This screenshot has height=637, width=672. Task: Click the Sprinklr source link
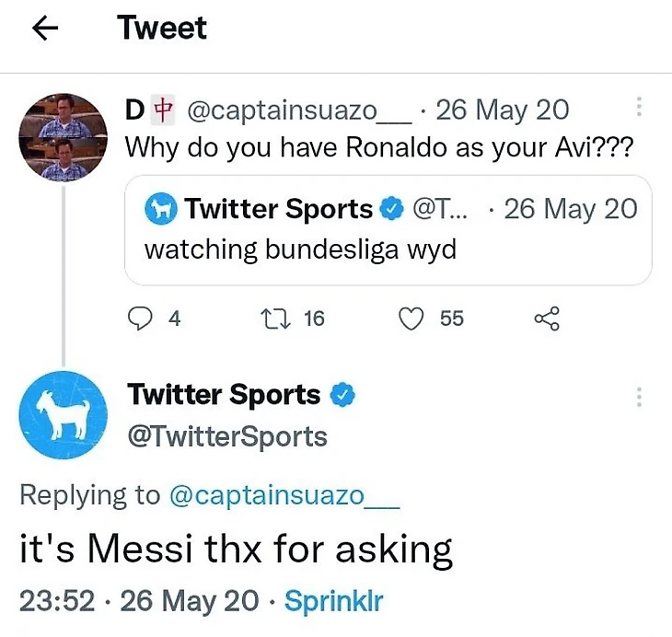(333, 602)
